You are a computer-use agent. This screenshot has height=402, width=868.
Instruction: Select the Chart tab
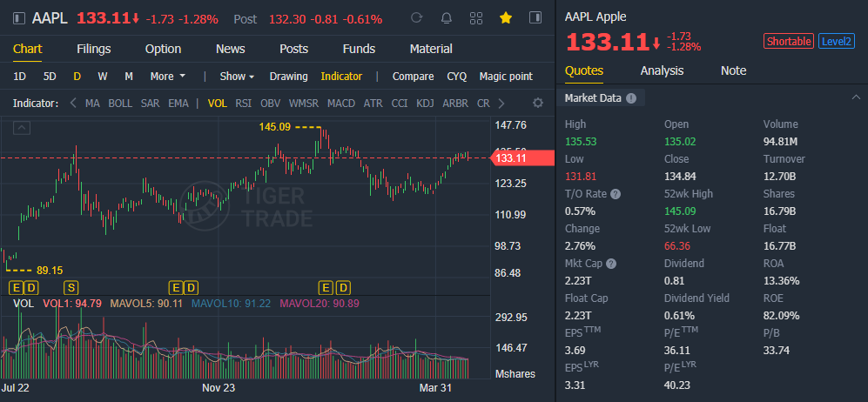click(x=28, y=49)
